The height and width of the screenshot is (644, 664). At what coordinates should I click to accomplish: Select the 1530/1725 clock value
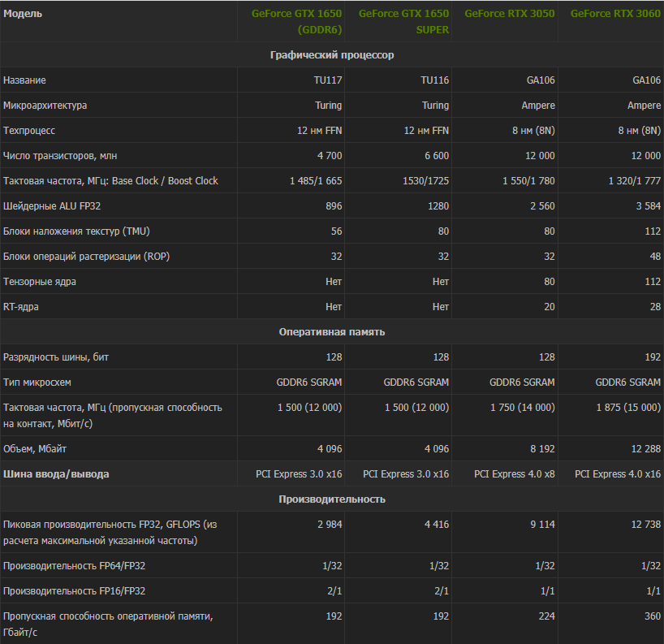pyautogui.click(x=425, y=181)
